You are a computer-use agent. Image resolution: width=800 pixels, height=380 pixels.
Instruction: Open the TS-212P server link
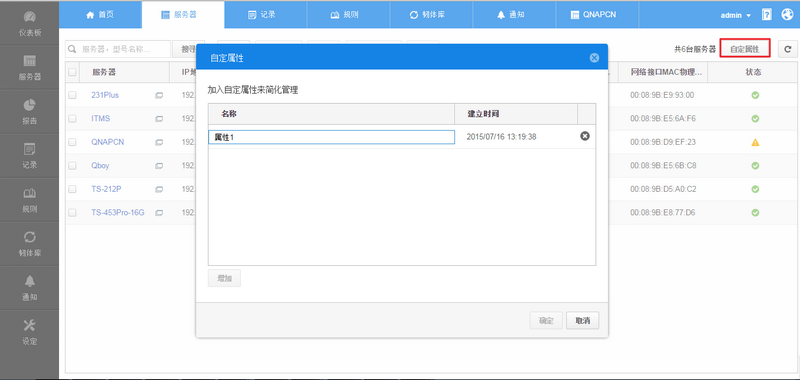pyautogui.click(x=106, y=189)
